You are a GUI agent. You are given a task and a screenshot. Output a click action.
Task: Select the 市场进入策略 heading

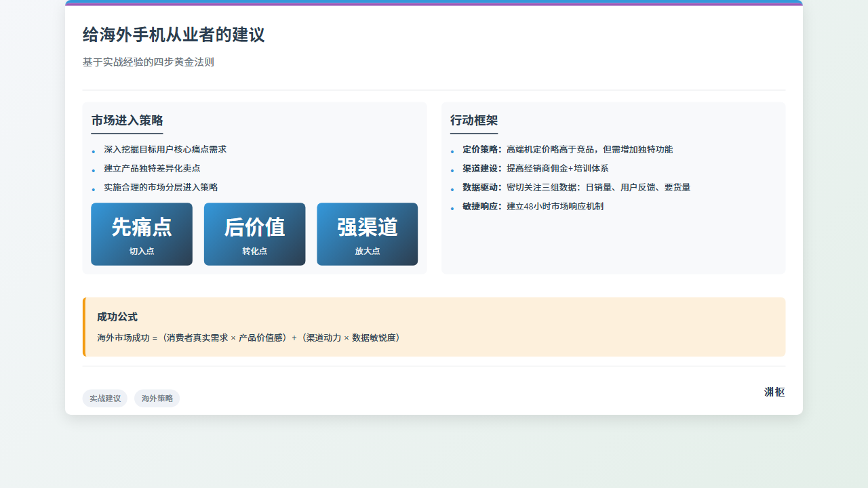(x=127, y=121)
